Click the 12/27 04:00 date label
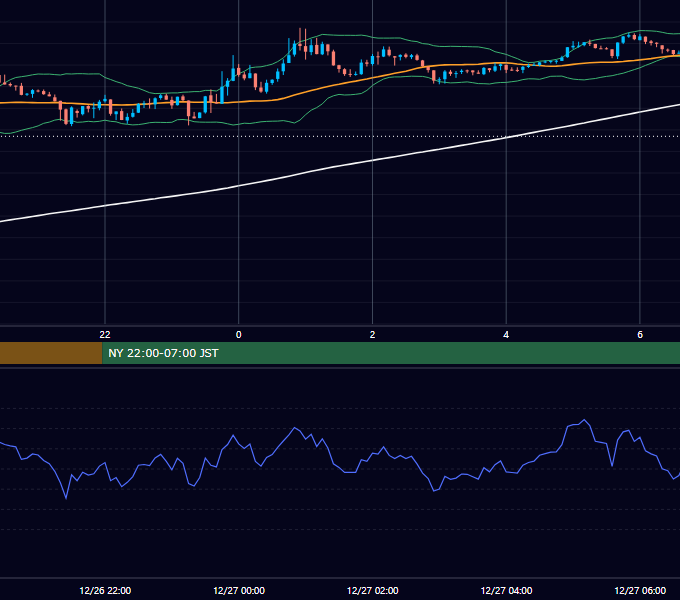 click(x=507, y=590)
